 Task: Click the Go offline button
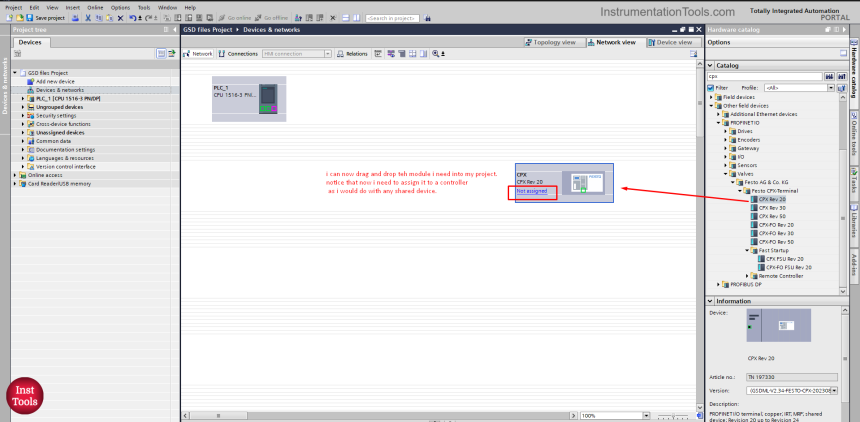[271, 18]
